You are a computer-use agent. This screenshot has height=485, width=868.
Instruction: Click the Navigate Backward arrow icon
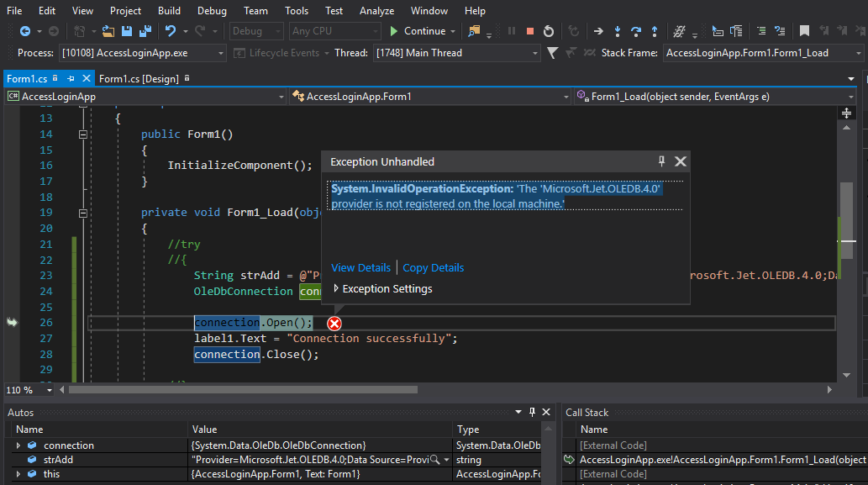click(25, 31)
